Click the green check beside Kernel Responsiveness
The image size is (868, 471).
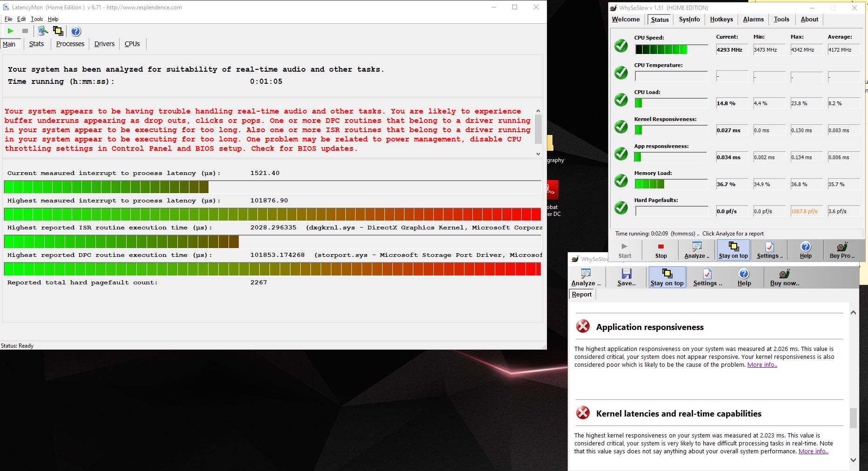[621, 127]
